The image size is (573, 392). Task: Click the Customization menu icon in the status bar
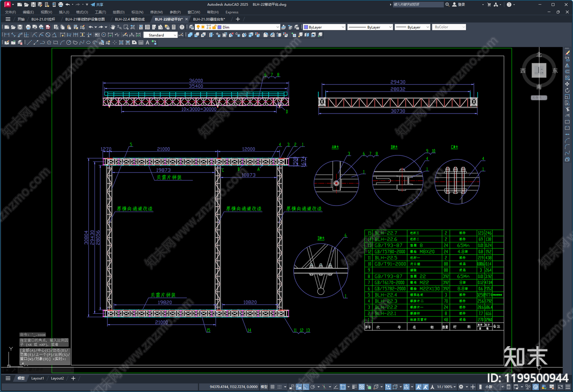[x=568, y=387]
